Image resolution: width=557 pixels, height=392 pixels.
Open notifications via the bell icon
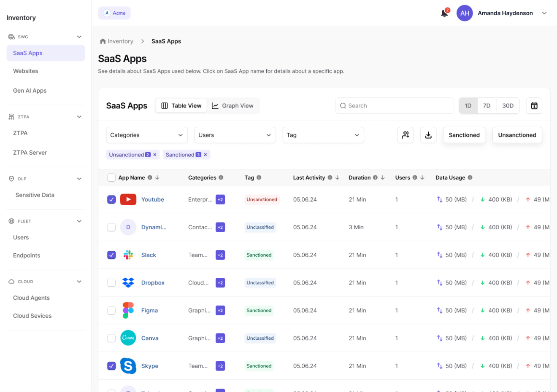[x=443, y=13]
